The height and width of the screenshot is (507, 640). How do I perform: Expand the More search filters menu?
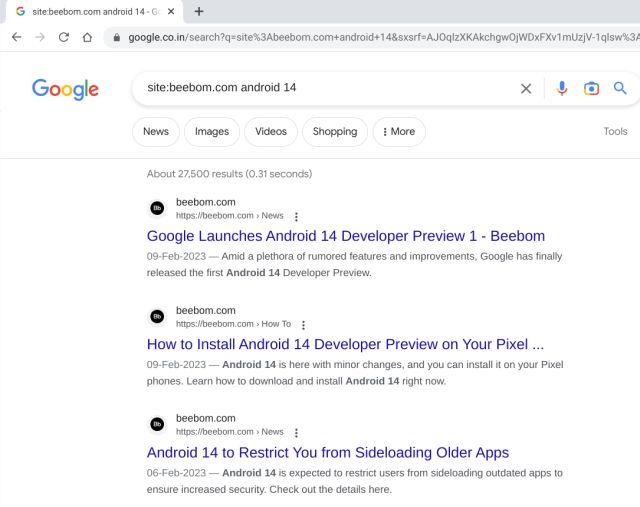399,131
